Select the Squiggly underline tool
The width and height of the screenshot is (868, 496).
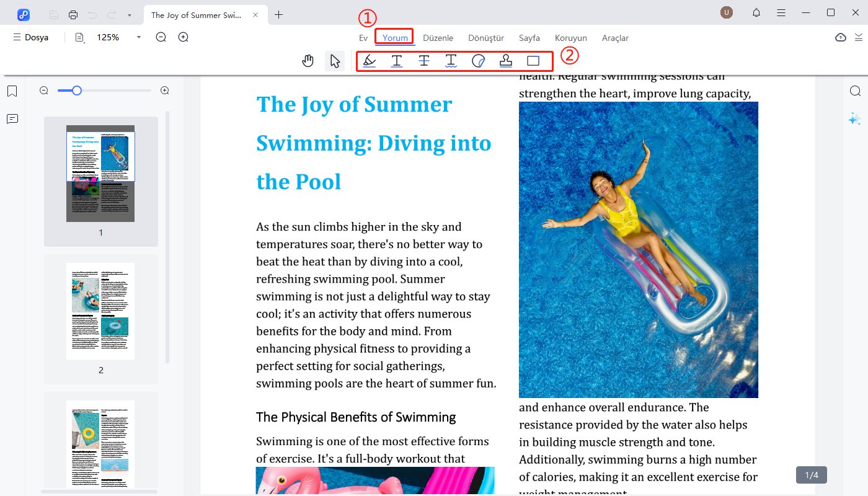point(451,61)
